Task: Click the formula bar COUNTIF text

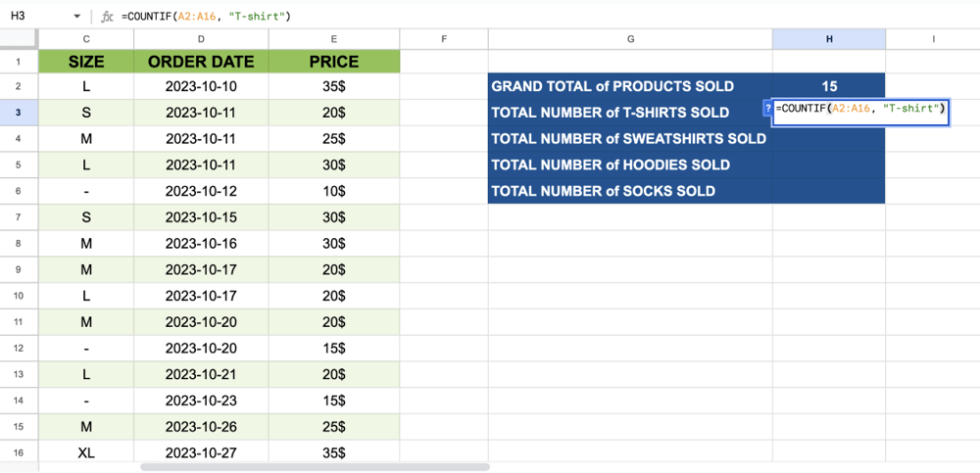Action: click(x=206, y=17)
